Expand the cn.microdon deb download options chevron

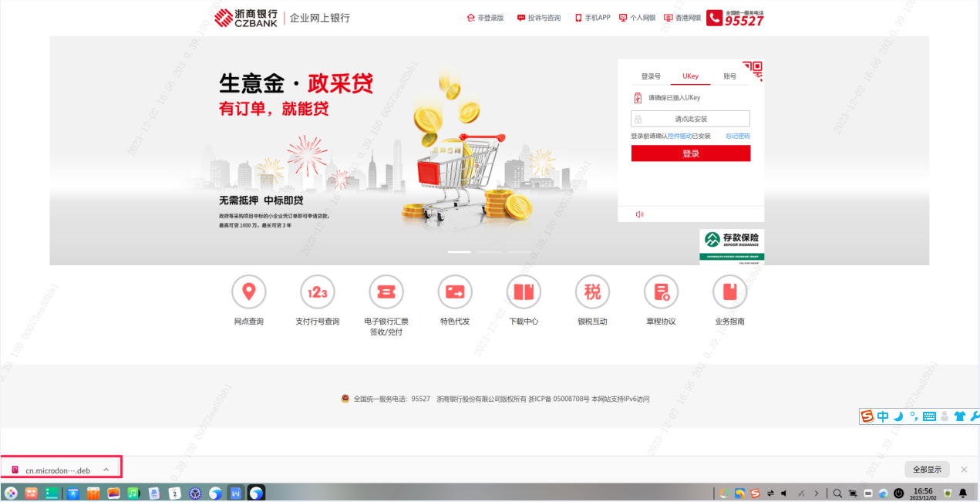point(106,470)
